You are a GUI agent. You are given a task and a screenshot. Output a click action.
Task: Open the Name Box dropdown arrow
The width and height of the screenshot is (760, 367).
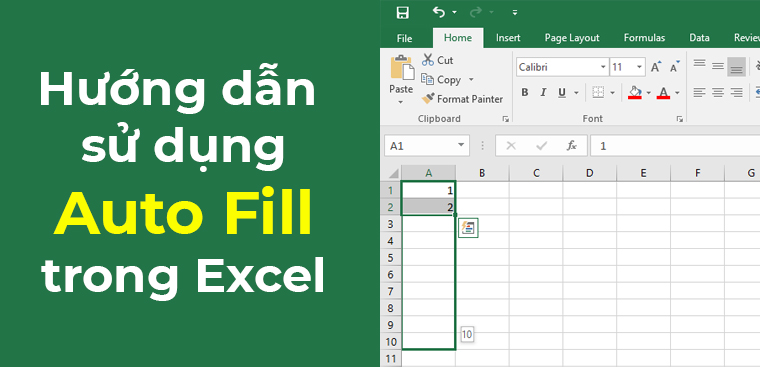point(460,146)
